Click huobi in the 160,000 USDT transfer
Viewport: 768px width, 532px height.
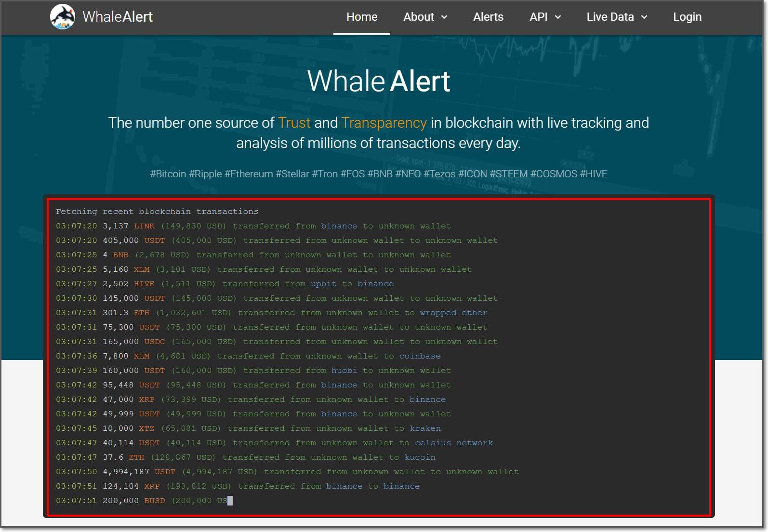click(x=344, y=371)
